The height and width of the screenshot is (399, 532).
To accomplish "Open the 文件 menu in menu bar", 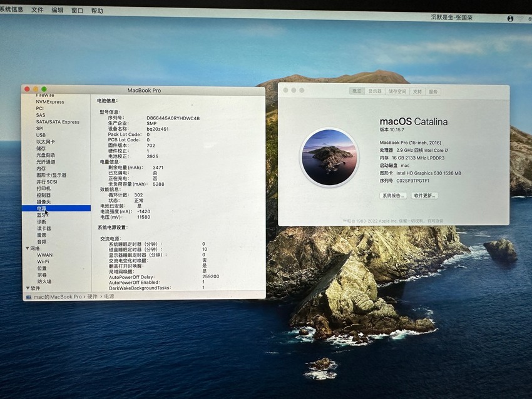I will (x=38, y=10).
